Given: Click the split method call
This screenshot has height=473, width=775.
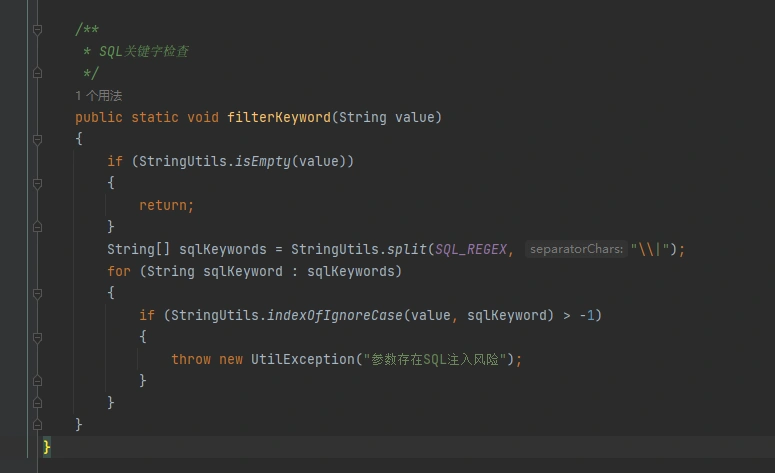Looking at the screenshot, I should (x=406, y=249).
